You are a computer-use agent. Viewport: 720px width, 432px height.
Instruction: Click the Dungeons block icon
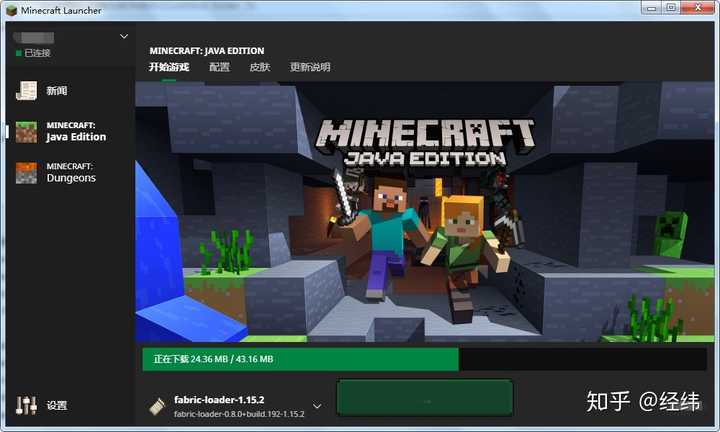[26, 173]
